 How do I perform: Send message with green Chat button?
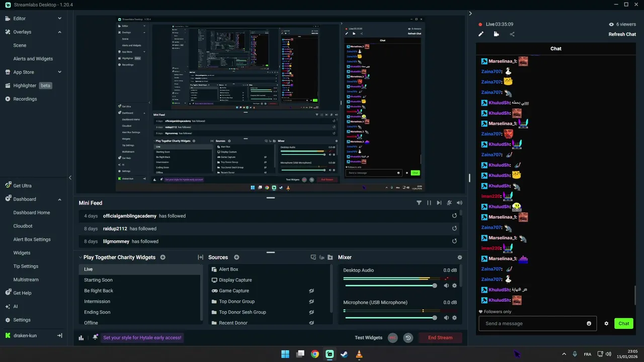[x=624, y=323]
